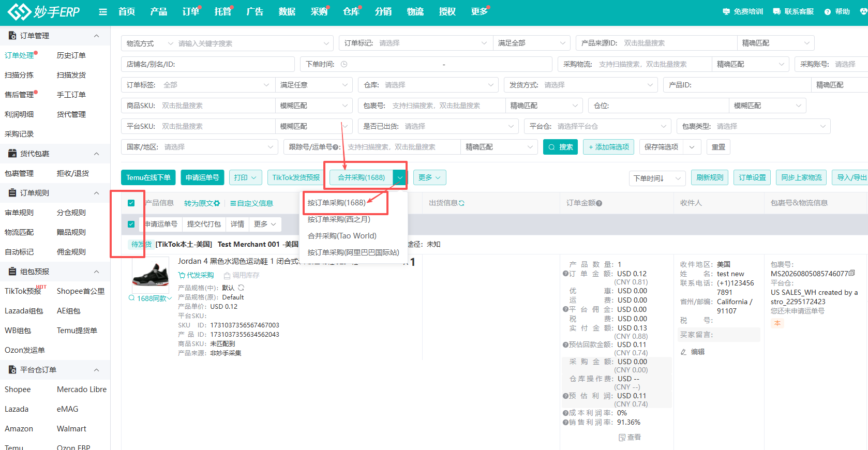Click the 编辑 pencil icon under 买家留言
868x450 pixels.
pyautogui.click(x=683, y=352)
